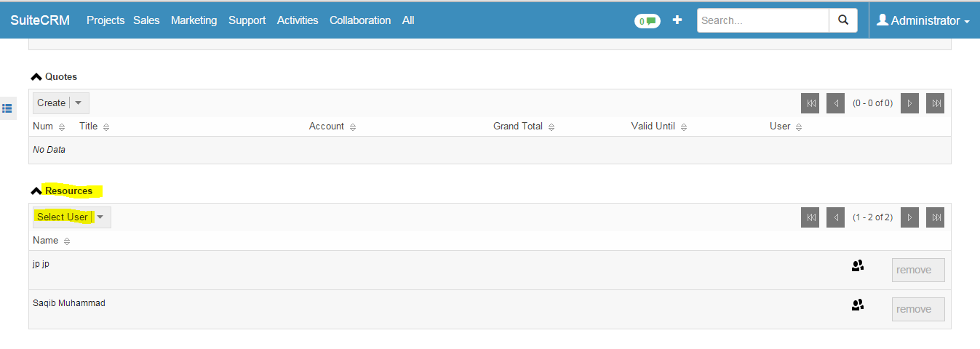Screen dimensions: 980x349
Task: Open the Select User dropdown arrow
Action: [100, 217]
